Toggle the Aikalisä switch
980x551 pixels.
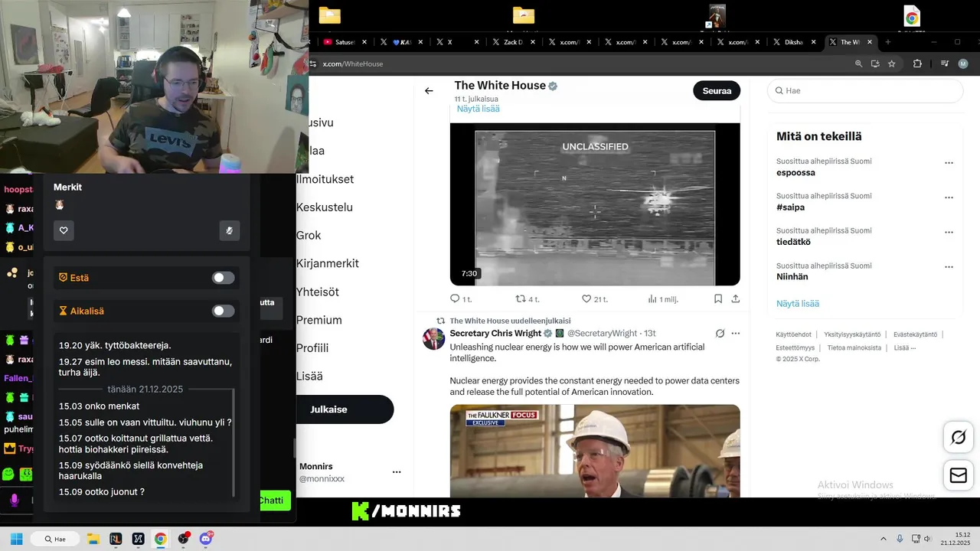click(223, 311)
